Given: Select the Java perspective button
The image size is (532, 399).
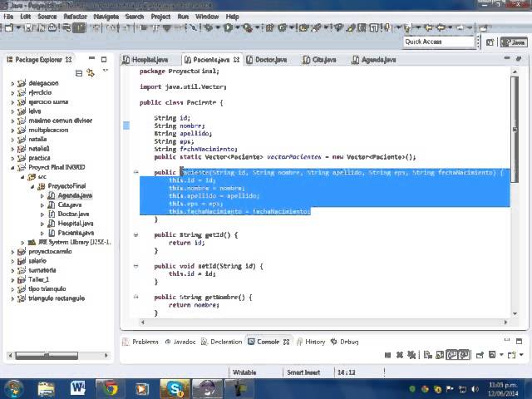Looking at the screenshot, I should [x=514, y=42].
